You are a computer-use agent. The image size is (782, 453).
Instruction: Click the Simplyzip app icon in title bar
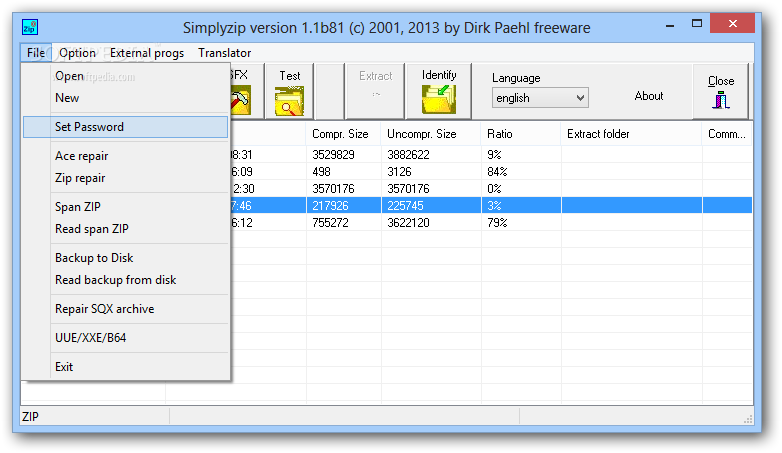coord(30,27)
